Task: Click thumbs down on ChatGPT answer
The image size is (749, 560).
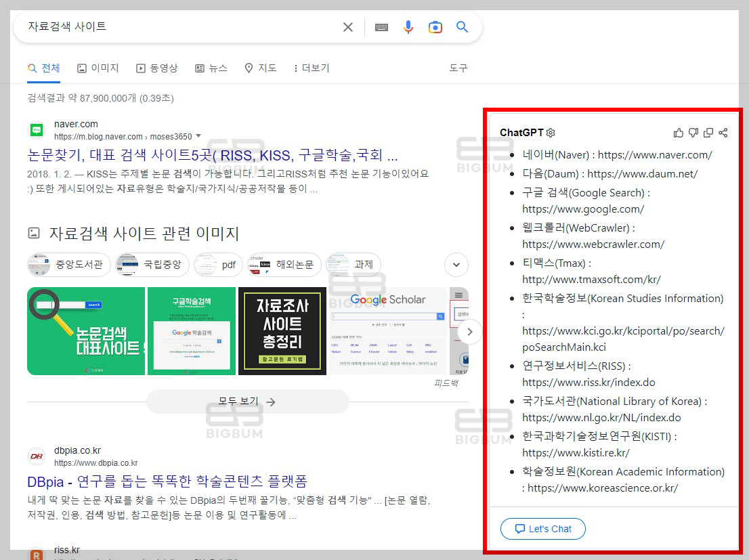Action: [693, 133]
